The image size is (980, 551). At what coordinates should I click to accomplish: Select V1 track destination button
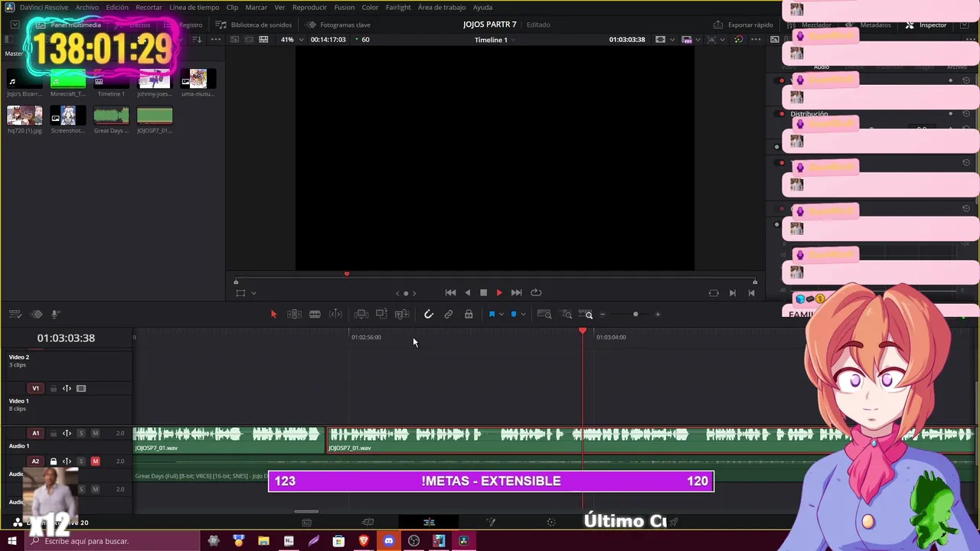(x=35, y=389)
